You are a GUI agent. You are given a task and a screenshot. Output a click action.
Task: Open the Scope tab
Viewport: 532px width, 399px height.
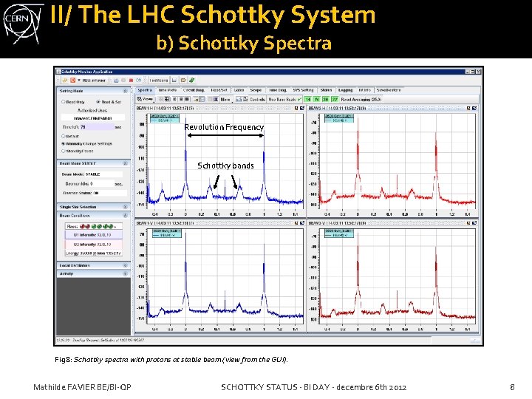pyautogui.click(x=256, y=90)
